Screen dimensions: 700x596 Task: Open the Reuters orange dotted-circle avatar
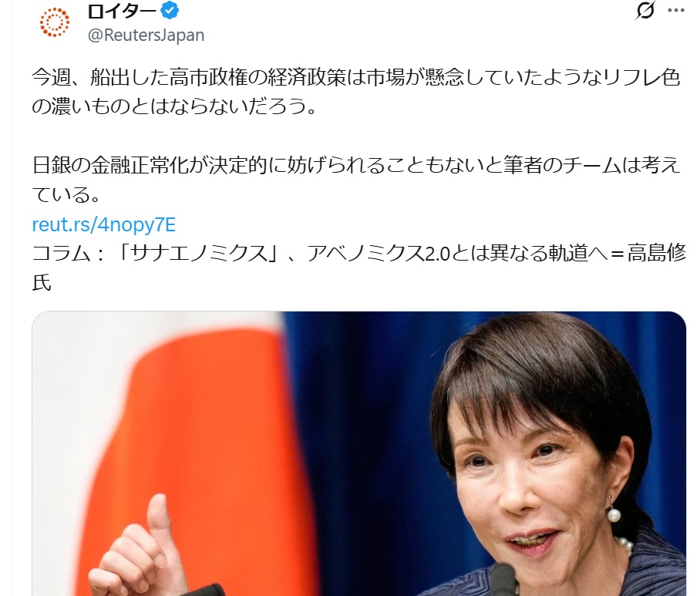pyautogui.click(x=55, y=22)
